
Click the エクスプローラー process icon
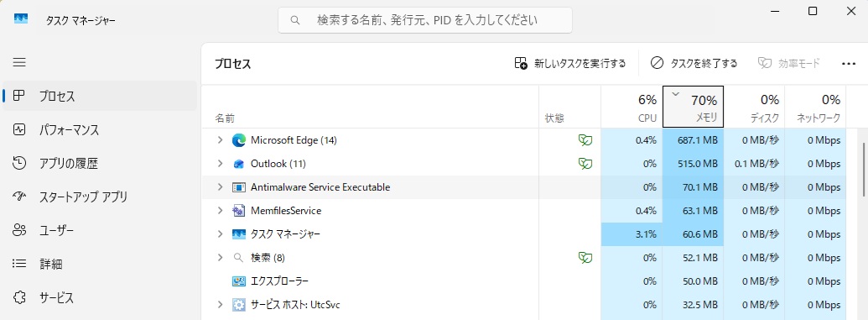pos(238,281)
